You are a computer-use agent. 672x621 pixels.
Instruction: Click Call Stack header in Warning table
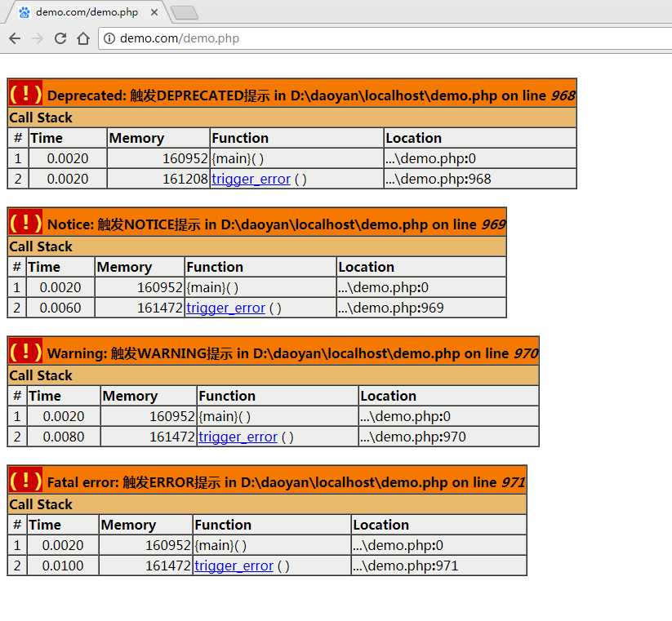pos(273,375)
